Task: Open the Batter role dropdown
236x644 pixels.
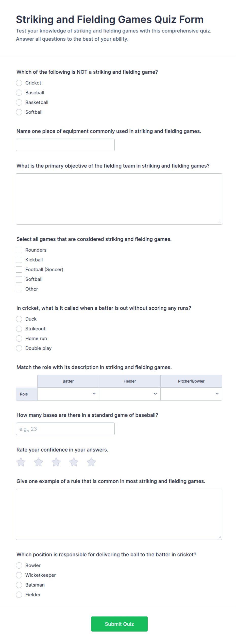Action: (68, 394)
